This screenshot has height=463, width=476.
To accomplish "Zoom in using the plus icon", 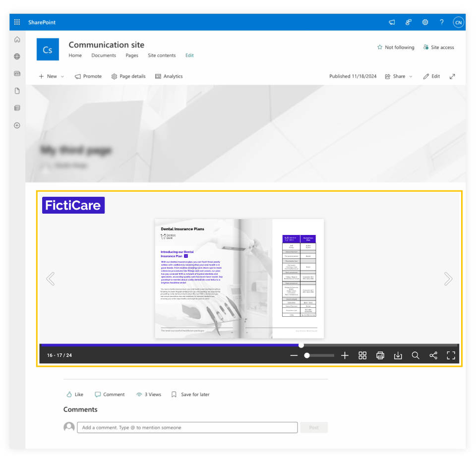I will point(345,355).
